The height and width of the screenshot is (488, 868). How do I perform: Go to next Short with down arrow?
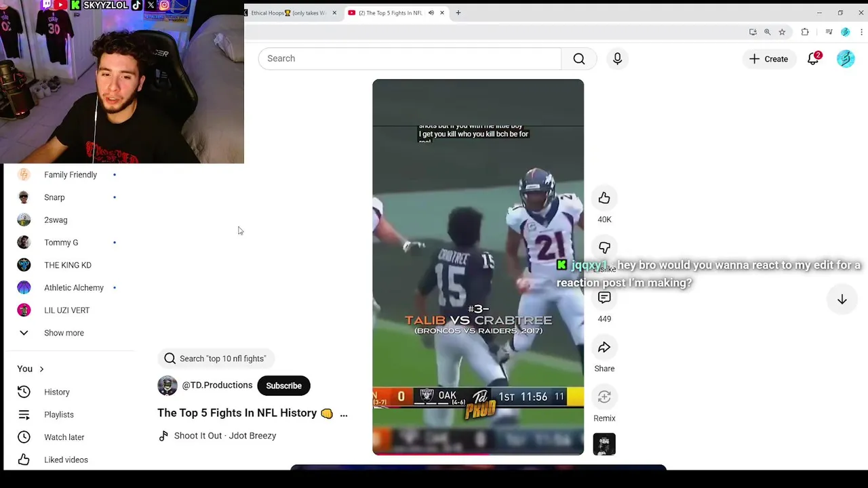842,300
